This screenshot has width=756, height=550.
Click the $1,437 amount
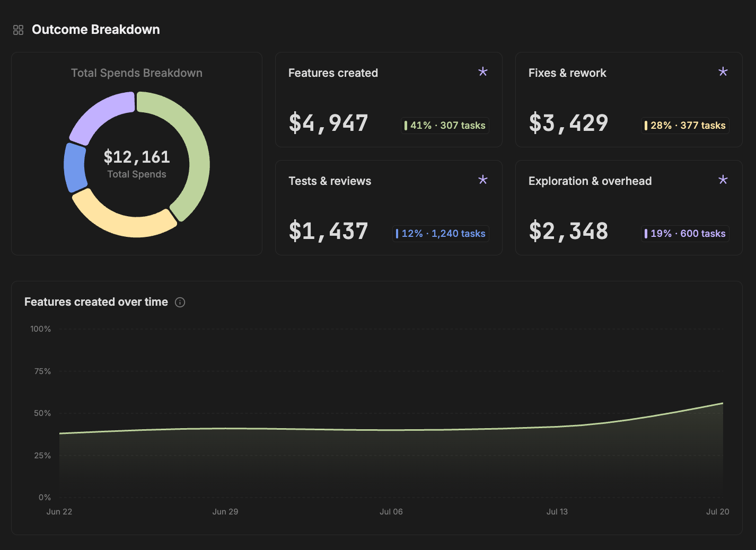tap(328, 231)
